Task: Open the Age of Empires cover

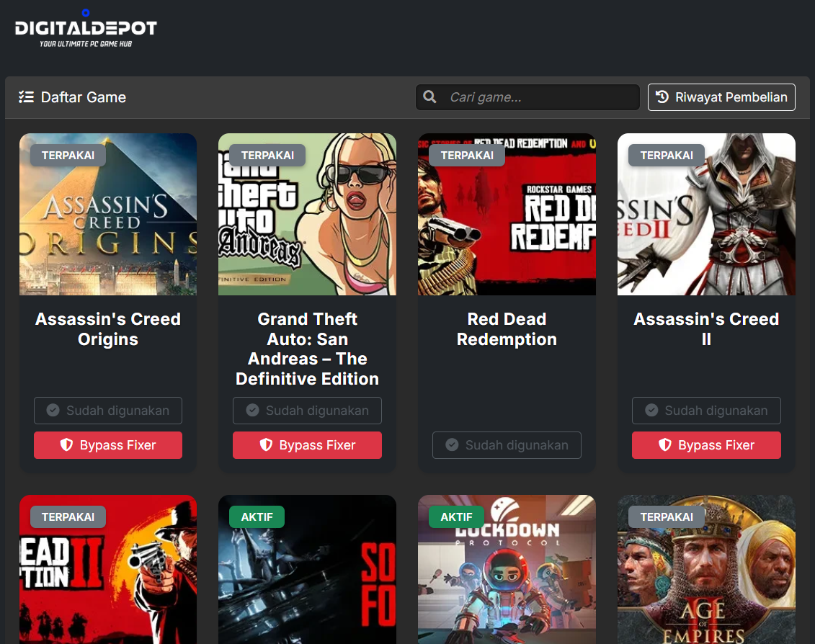Action: click(706, 569)
